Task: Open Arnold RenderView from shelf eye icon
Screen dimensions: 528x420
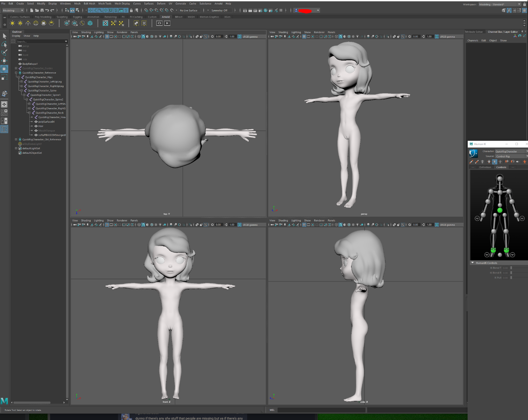Action: [159, 23]
